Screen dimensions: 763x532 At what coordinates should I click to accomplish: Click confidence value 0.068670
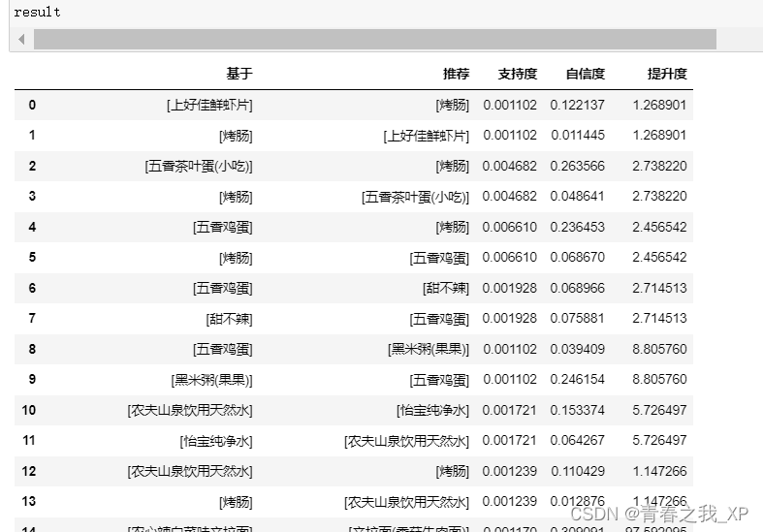pyautogui.click(x=577, y=257)
